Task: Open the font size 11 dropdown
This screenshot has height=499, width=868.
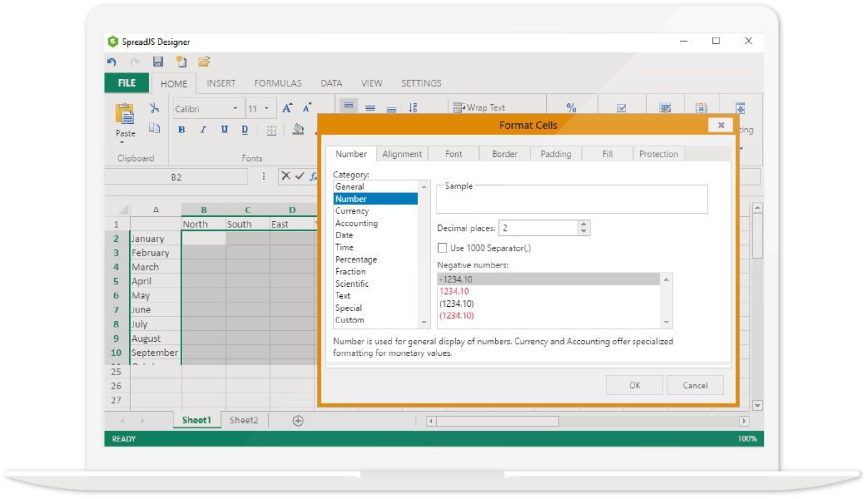Action: click(266, 109)
